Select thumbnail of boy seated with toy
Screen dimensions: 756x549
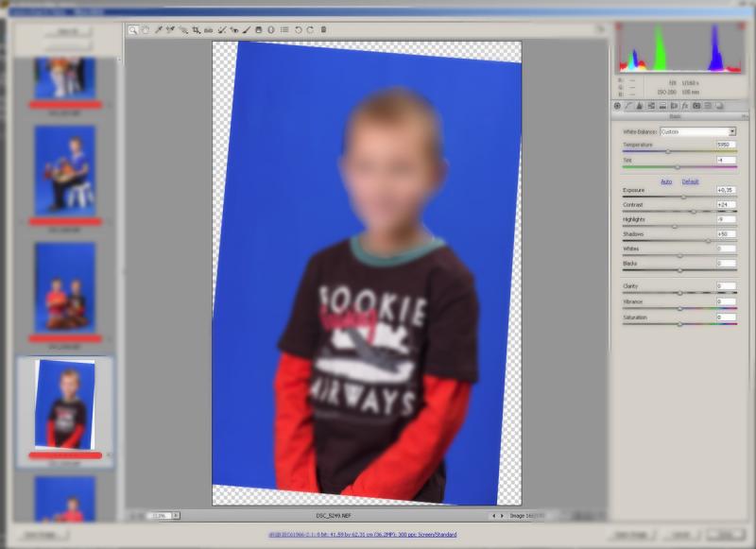pyautogui.click(x=65, y=171)
